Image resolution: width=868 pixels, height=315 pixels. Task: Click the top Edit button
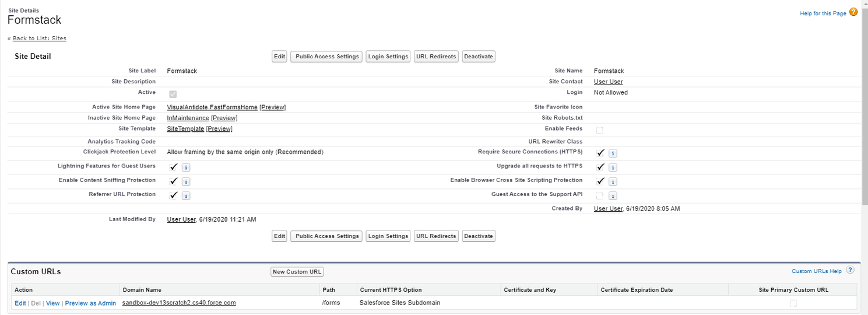[x=280, y=57]
